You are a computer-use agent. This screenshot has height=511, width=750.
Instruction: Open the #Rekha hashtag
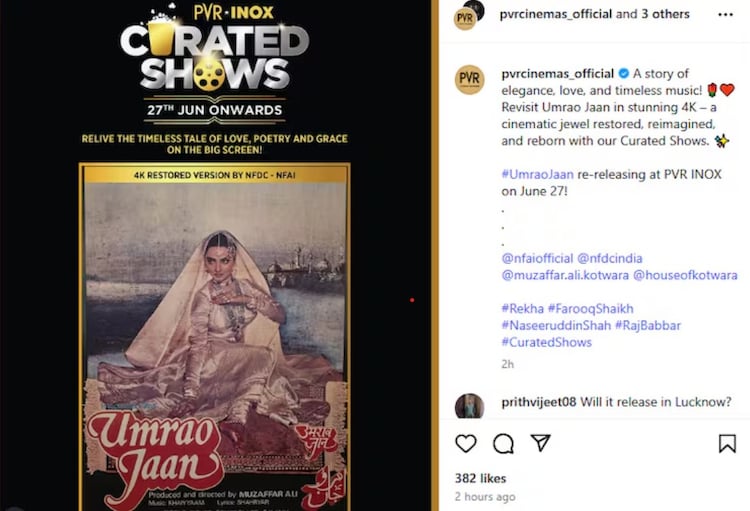coord(522,309)
